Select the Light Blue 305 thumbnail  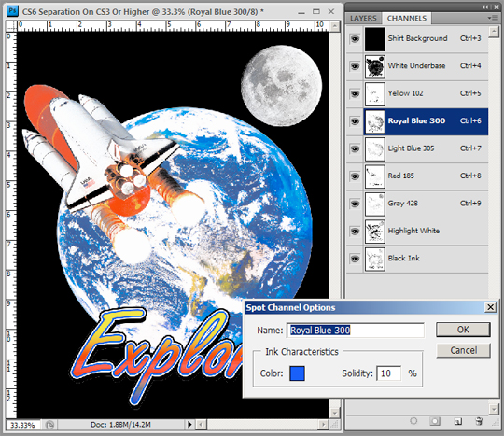(x=375, y=148)
